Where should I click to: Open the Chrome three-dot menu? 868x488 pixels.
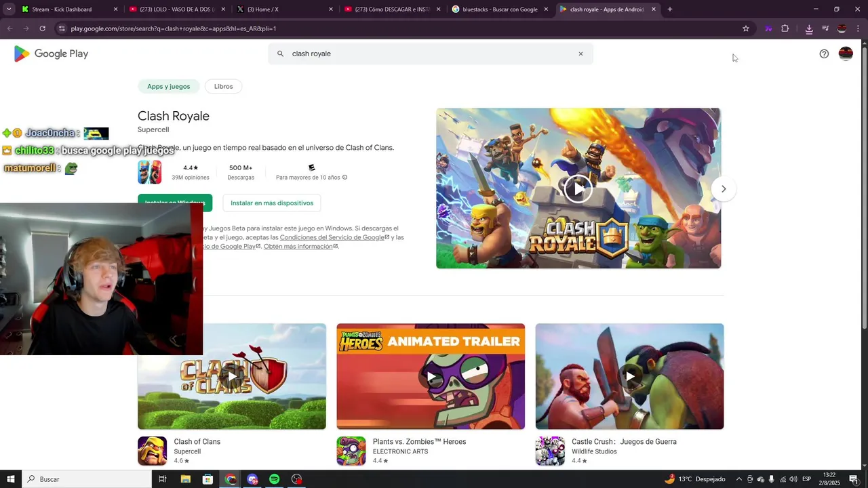point(859,28)
